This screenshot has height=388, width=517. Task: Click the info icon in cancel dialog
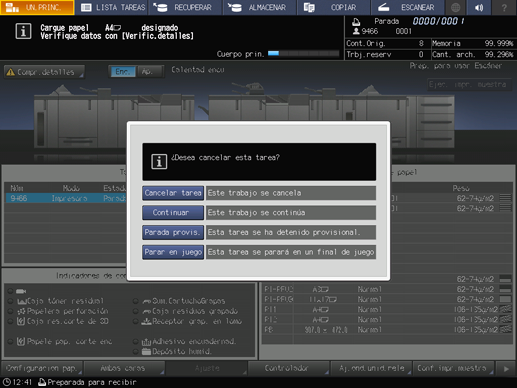coord(159,162)
